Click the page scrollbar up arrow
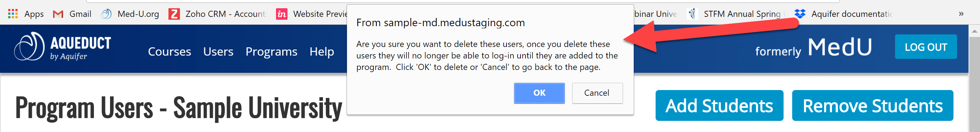The width and height of the screenshot is (980, 132). [974, 31]
